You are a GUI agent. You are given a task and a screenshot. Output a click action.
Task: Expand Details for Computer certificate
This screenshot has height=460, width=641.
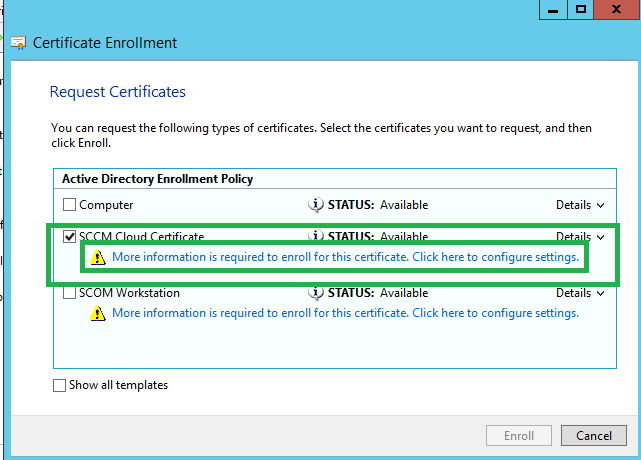[x=580, y=205]
